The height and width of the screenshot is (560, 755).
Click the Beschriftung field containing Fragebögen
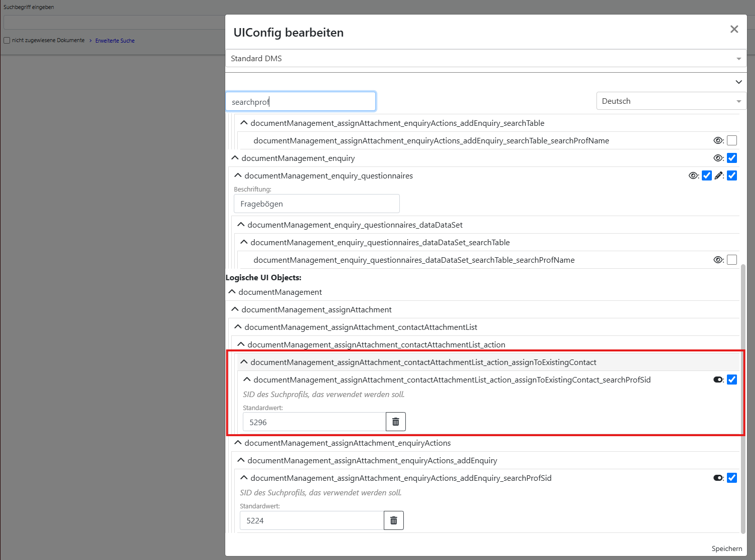[317, 204]
